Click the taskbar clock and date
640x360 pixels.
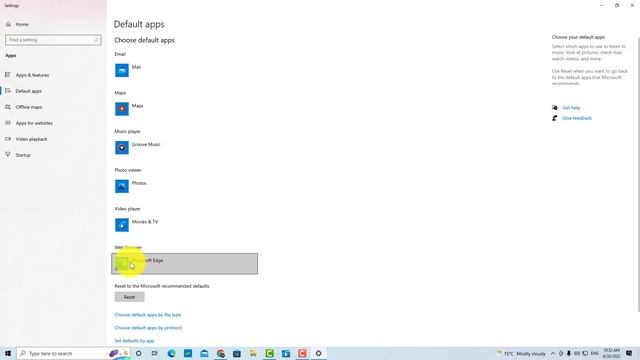(611, 353)
